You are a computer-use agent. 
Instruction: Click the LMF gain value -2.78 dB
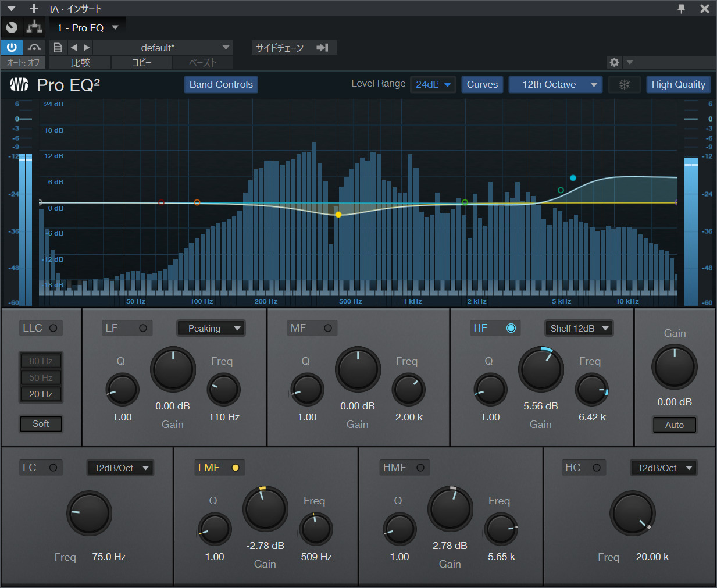(265, 546)
